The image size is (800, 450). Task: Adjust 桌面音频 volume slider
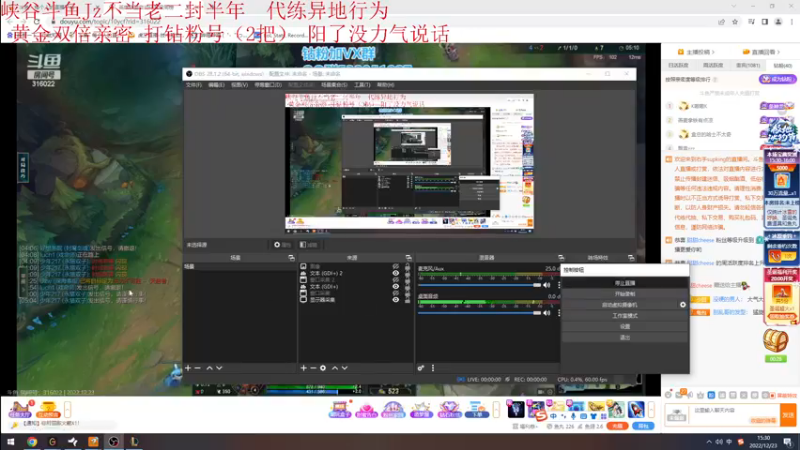click(480, 313)
